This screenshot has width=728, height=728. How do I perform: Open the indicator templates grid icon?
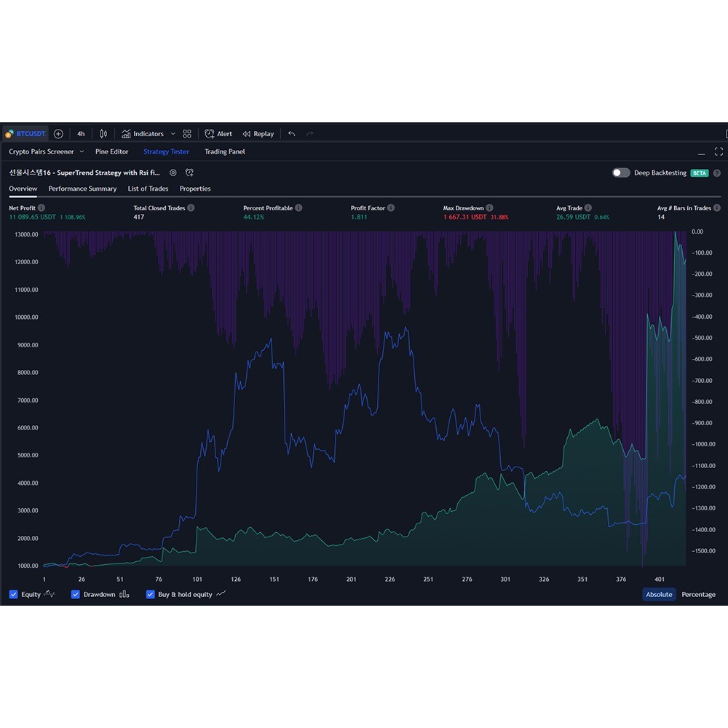[x=187, y=134]
